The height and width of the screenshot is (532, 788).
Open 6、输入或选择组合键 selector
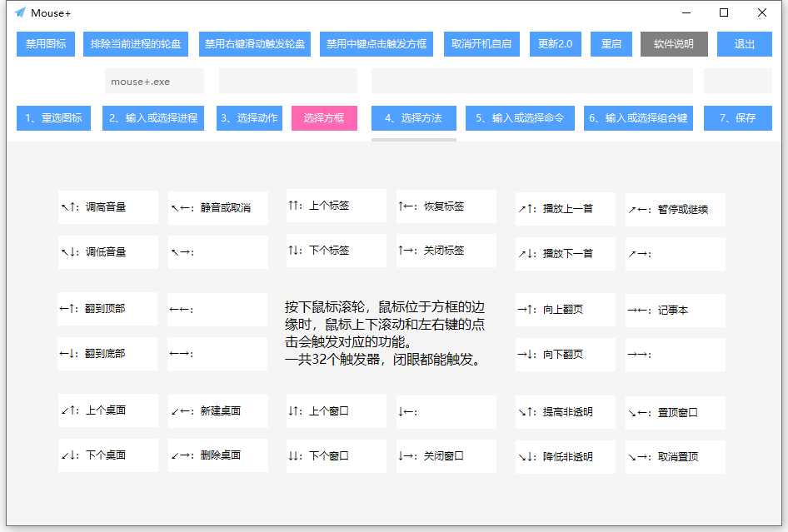point(638,118)
